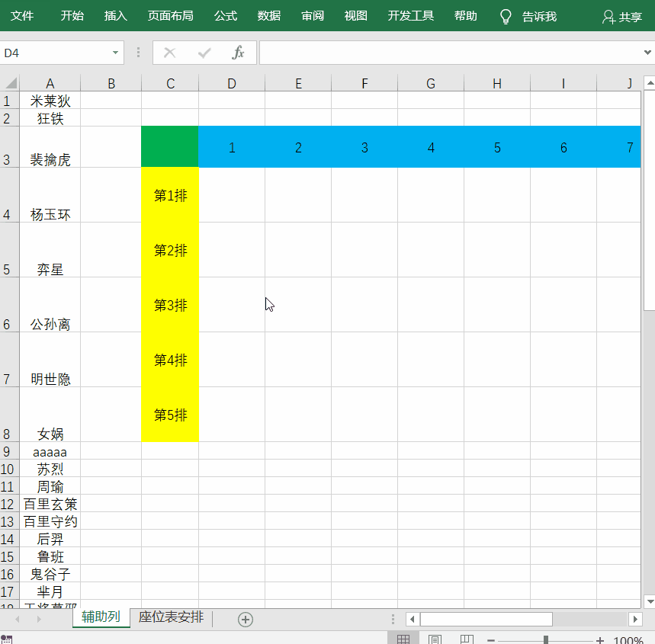Select column D header
The image size is (655, 644).
pos(232,83)
